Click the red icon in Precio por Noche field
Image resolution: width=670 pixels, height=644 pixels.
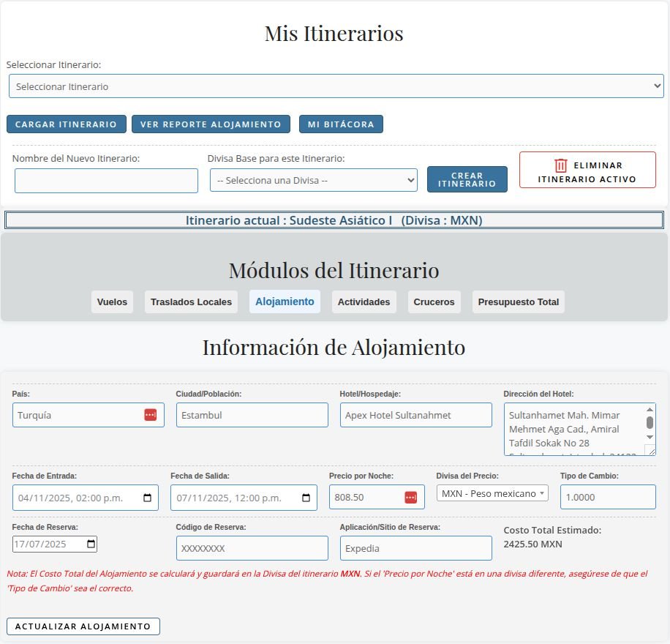410,498
